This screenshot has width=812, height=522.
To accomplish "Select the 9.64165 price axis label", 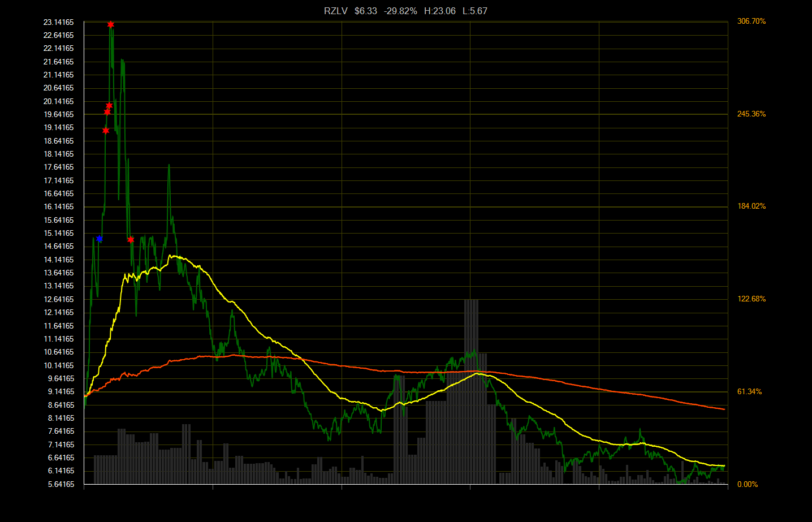I will [x=61, y=378].
